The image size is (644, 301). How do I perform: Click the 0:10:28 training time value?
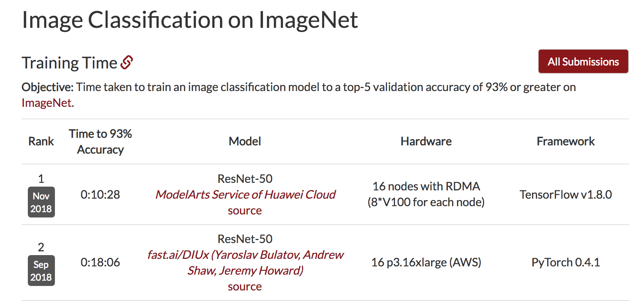100,195
